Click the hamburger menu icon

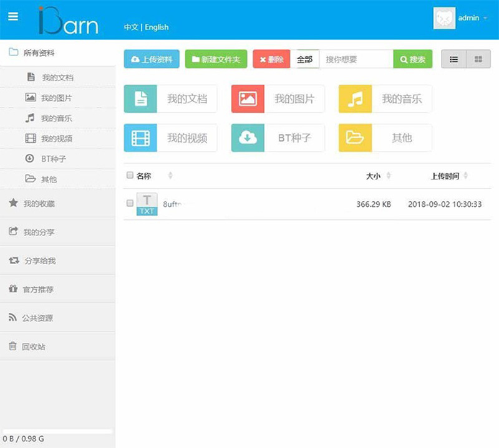tap(13, 17)
